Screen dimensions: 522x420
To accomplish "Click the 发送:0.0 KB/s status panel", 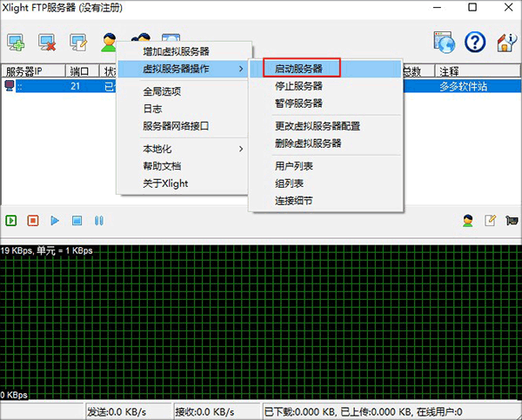I will [x=129, y=412].
